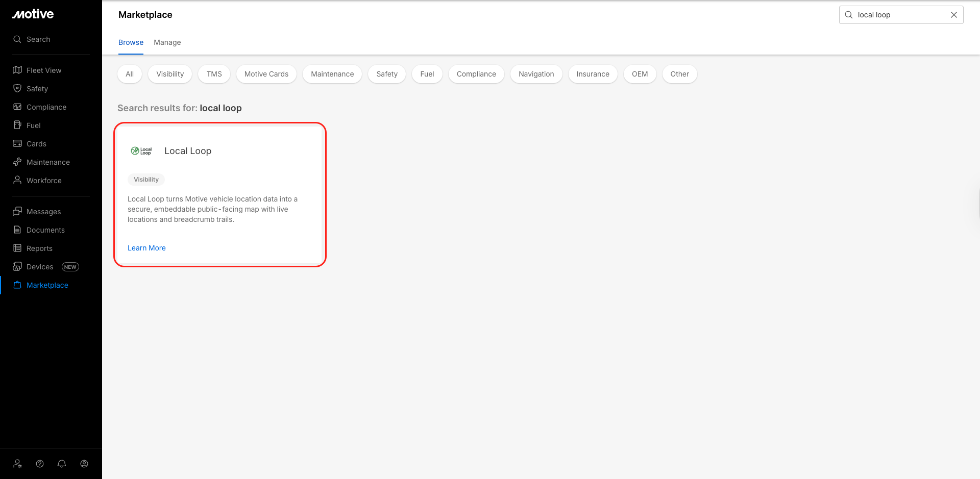
Task: Click the marketplace search input field
Action: (x=901, y=15)
